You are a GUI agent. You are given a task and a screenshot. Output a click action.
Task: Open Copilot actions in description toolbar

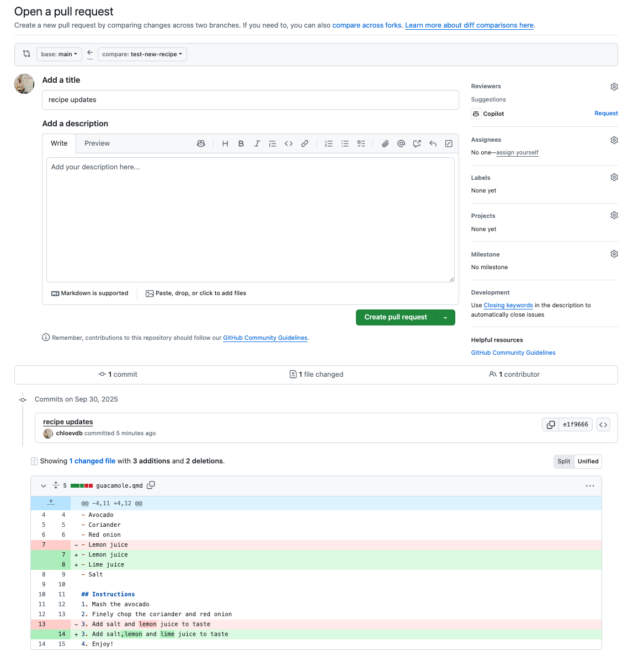point(201,143)
